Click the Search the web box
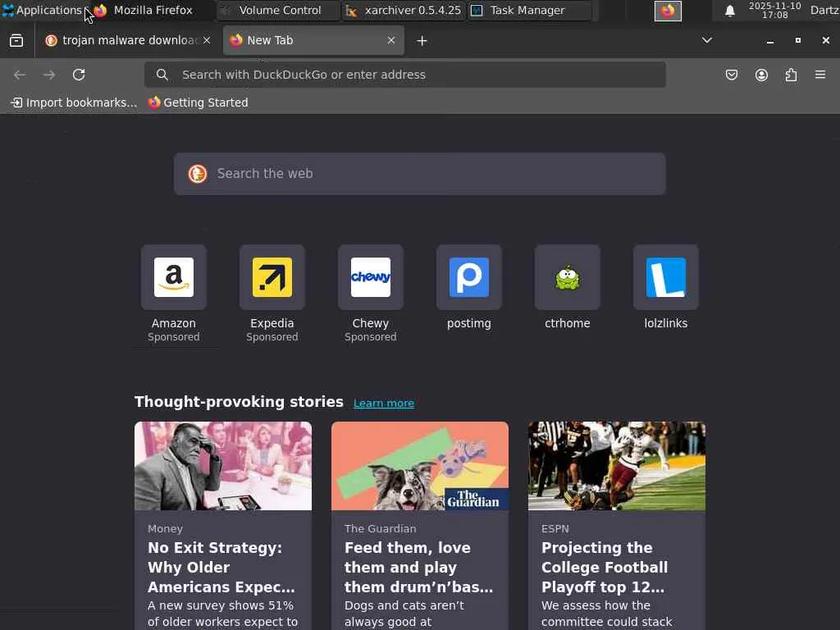Image resolution: width=840 pixels, height=630 pixels. (420, 174)
